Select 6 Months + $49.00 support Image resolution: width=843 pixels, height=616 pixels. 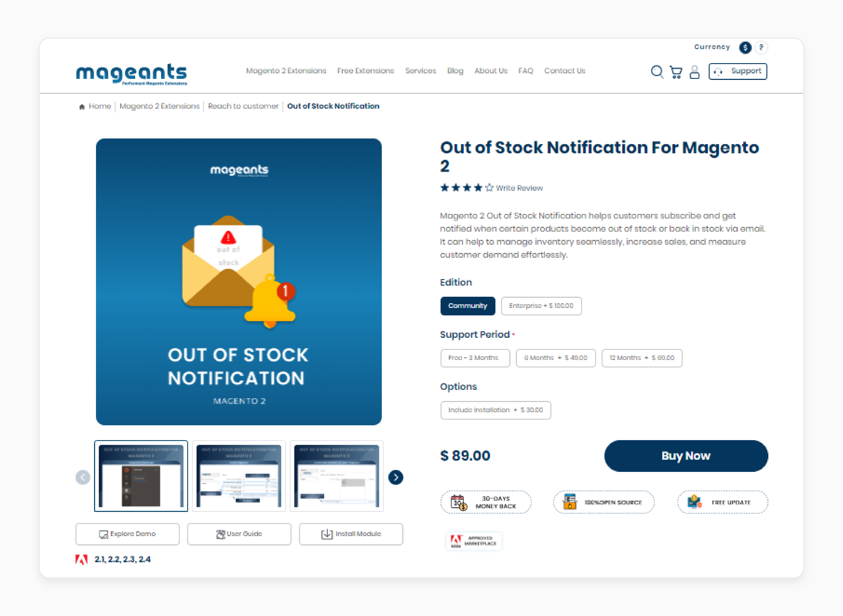(556, 358)
